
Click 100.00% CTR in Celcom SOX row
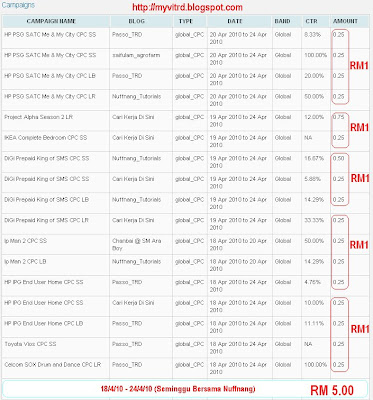(316, 365)
